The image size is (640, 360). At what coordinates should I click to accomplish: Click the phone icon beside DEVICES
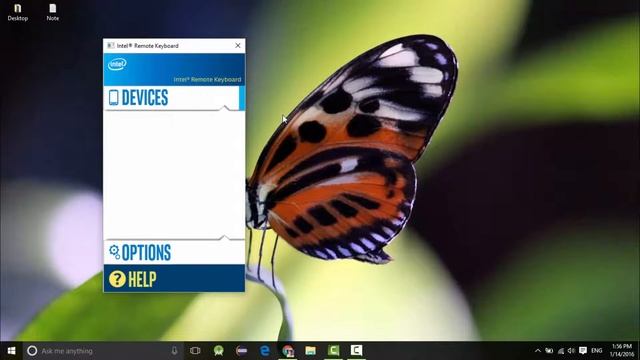[113, 98]
